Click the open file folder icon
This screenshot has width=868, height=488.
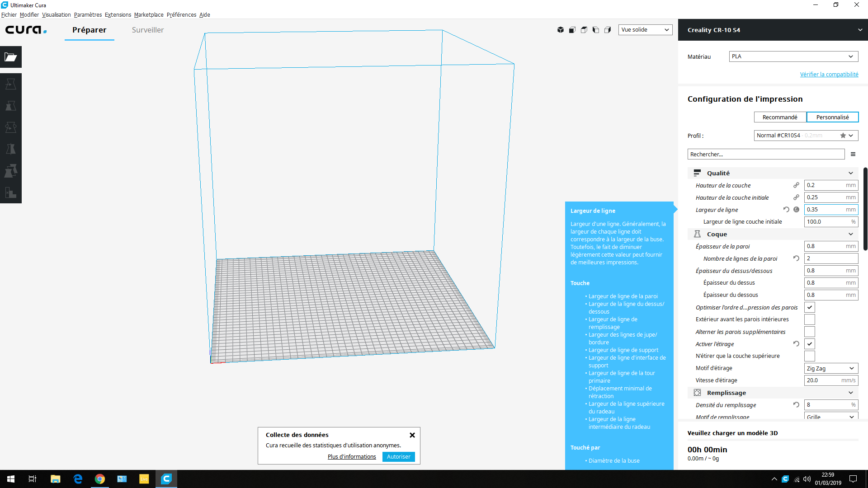pyautogui.click(x=11, y=57)
